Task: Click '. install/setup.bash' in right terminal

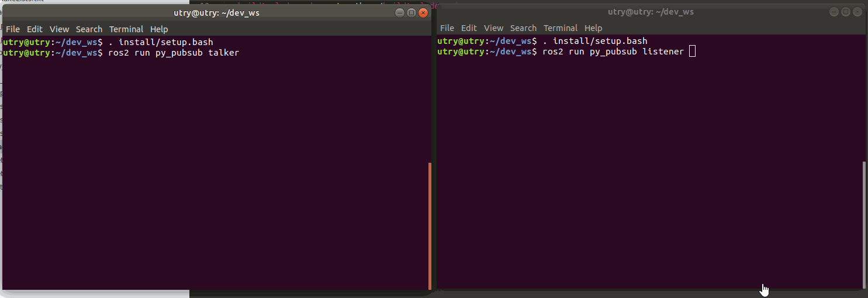Action: click(x=595, y=41)
